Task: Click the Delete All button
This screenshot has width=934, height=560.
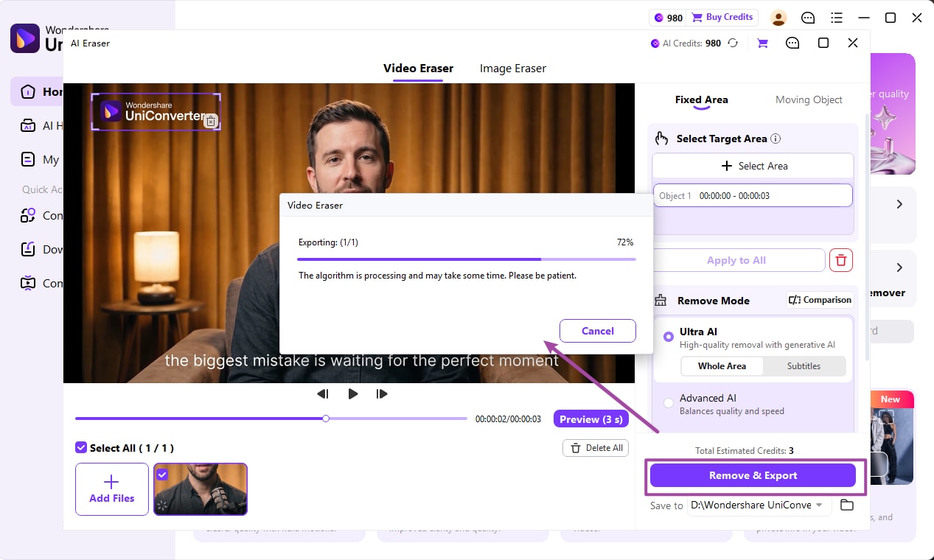Action: (596, 448)
